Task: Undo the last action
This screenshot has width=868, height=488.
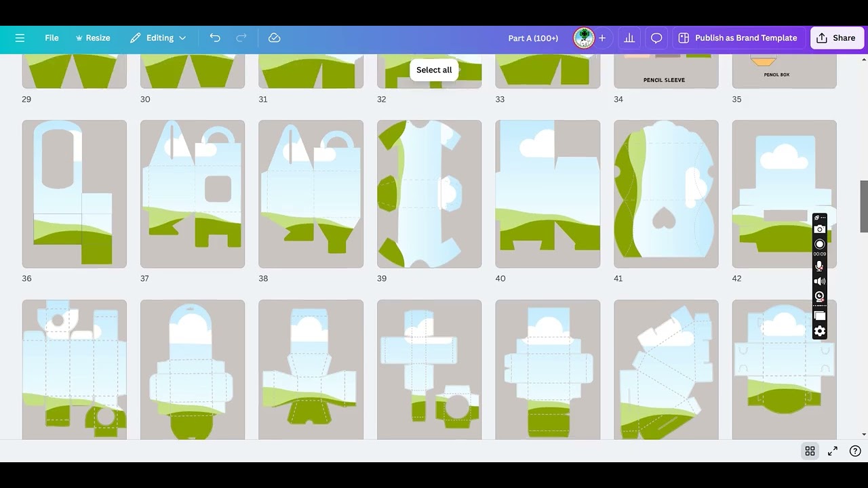Action: pos(215,38)
